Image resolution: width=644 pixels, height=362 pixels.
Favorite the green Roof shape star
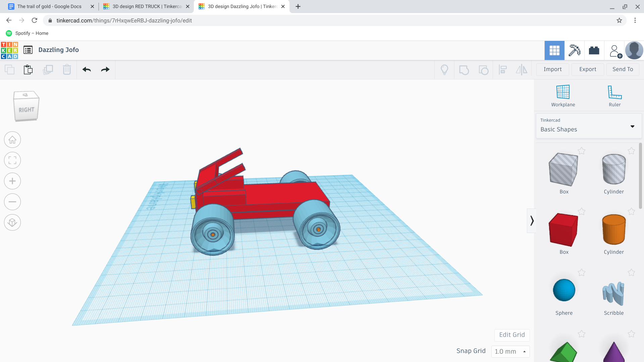(x=582, y=334)
